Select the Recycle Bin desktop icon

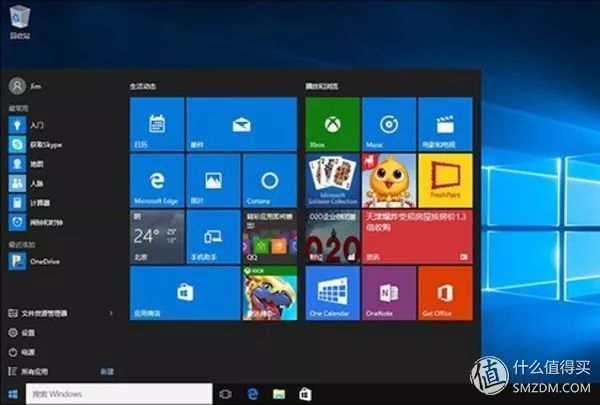click(x=20, y=21)
